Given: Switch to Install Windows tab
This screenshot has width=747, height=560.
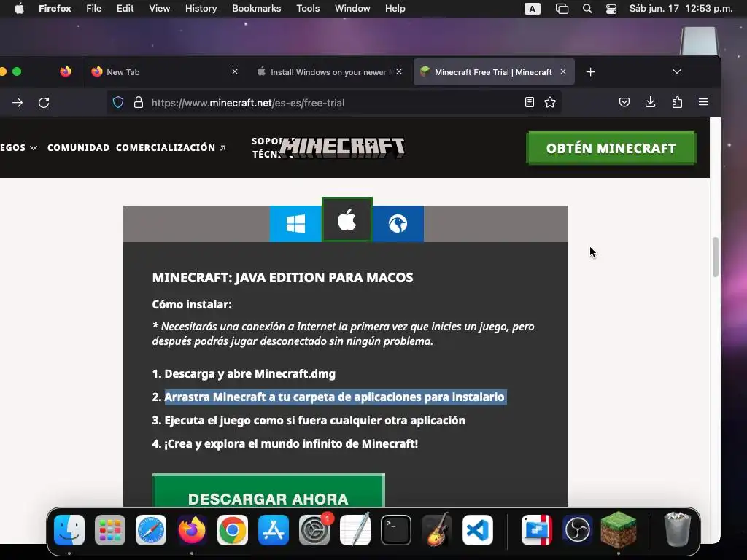Looking at the screenshot, I should [x=328, y=72].
